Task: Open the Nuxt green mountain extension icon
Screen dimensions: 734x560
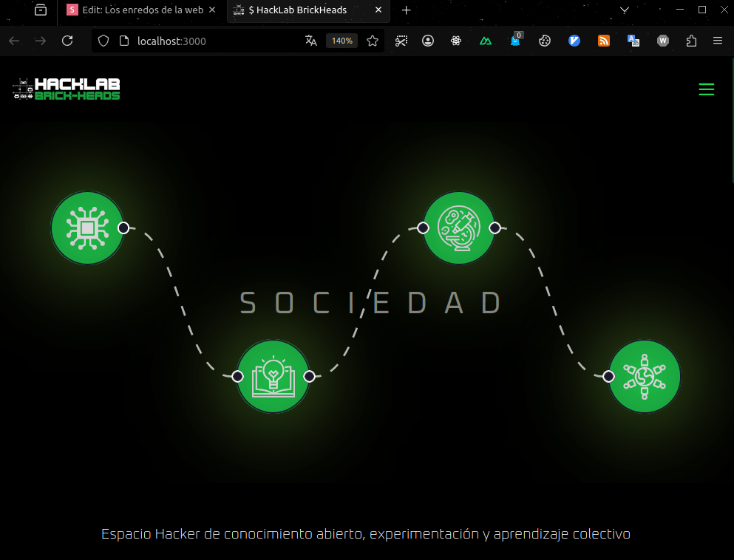Action: [x=486, y=41]
